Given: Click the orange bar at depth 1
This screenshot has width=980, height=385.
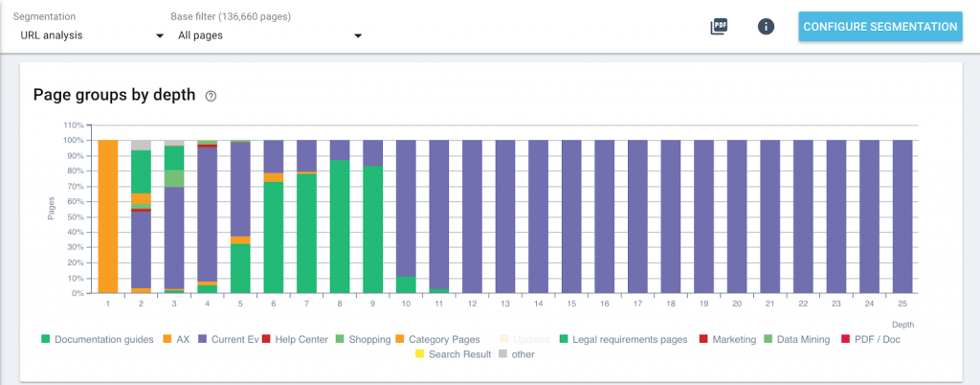Looking at the screenshot, I should 108,216.
